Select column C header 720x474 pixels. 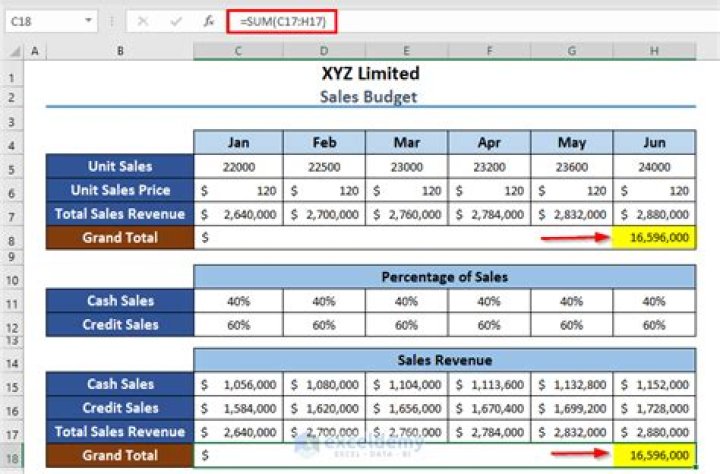[238, 51]
